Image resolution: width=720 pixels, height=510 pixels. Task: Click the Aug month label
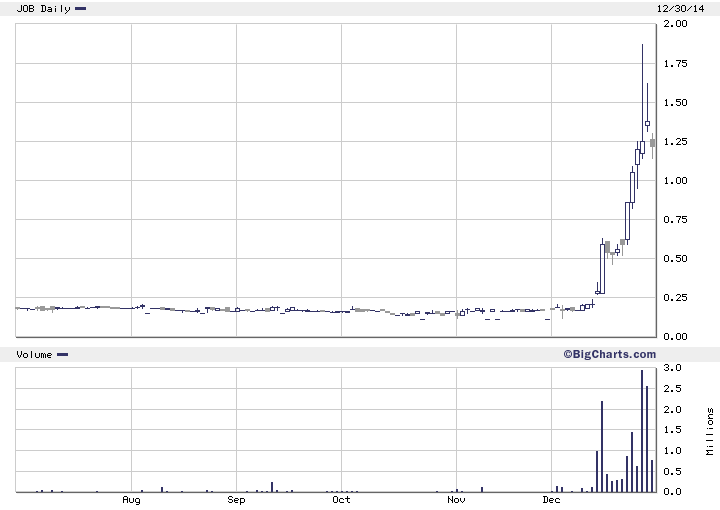[x=131, y=499]
